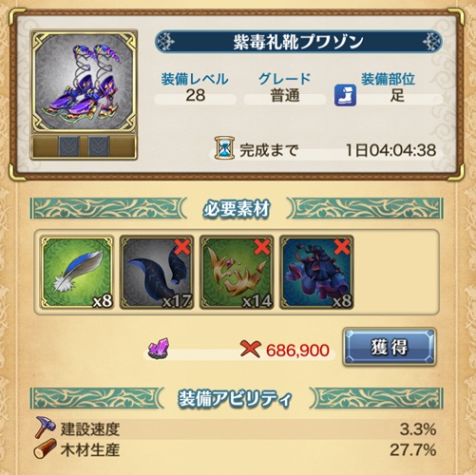Select the blue feather material x8
The image size is (476, 475).
(77, 273)
